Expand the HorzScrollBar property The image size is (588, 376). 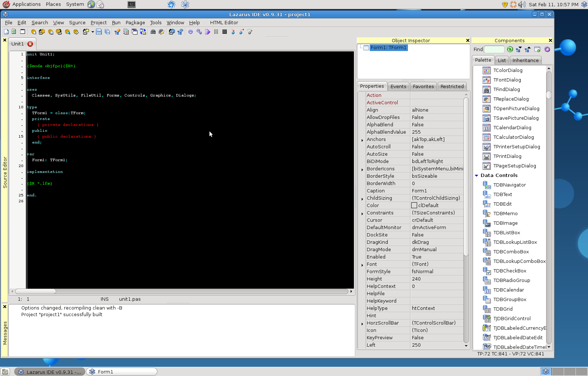click(x=362, y=323)
